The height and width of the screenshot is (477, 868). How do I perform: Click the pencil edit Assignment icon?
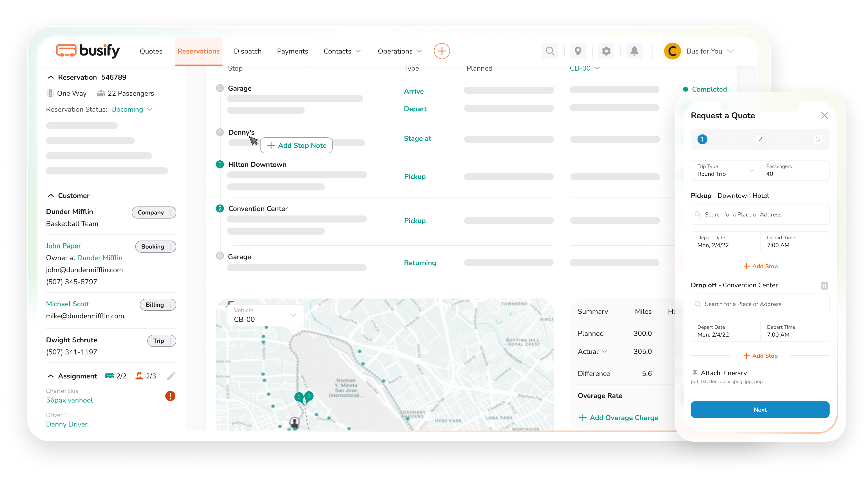pos(171,376)
